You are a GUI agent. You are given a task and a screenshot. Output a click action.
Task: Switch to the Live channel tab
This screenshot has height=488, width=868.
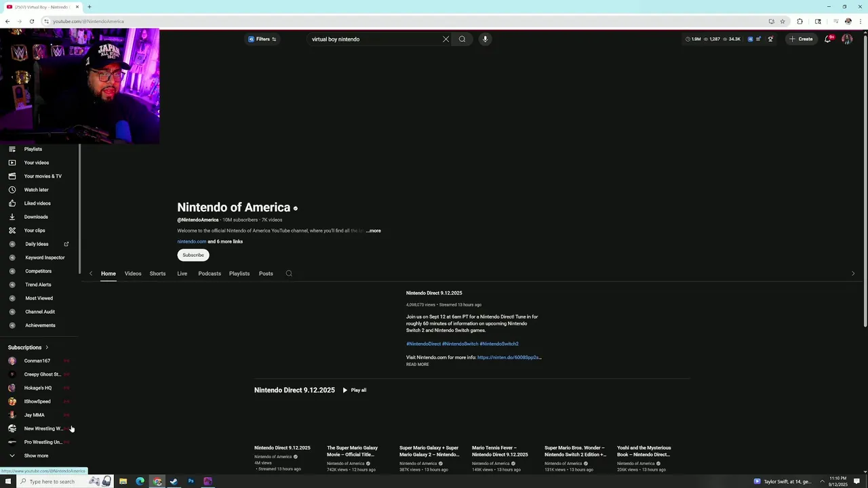pos(182,274)
